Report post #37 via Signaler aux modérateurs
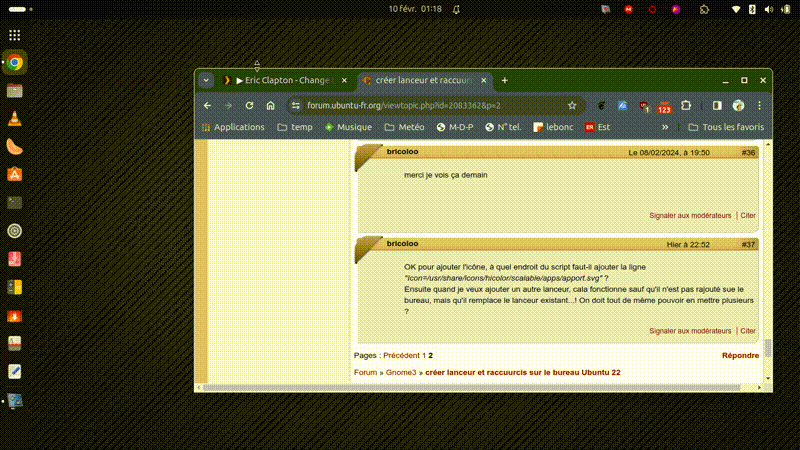Image resolution: width=800 pixels, height=450 pixels. [x=690, y=331]
